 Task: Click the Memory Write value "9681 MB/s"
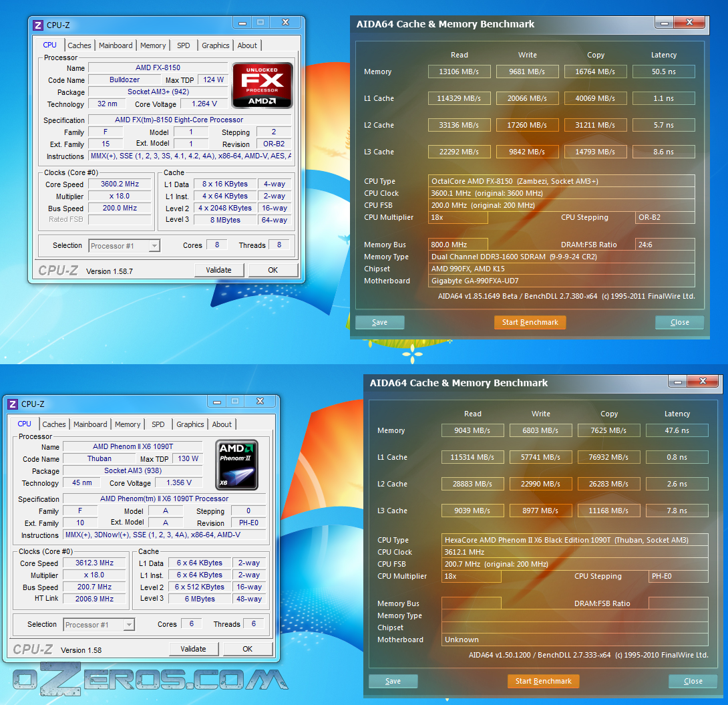(527, 72)
